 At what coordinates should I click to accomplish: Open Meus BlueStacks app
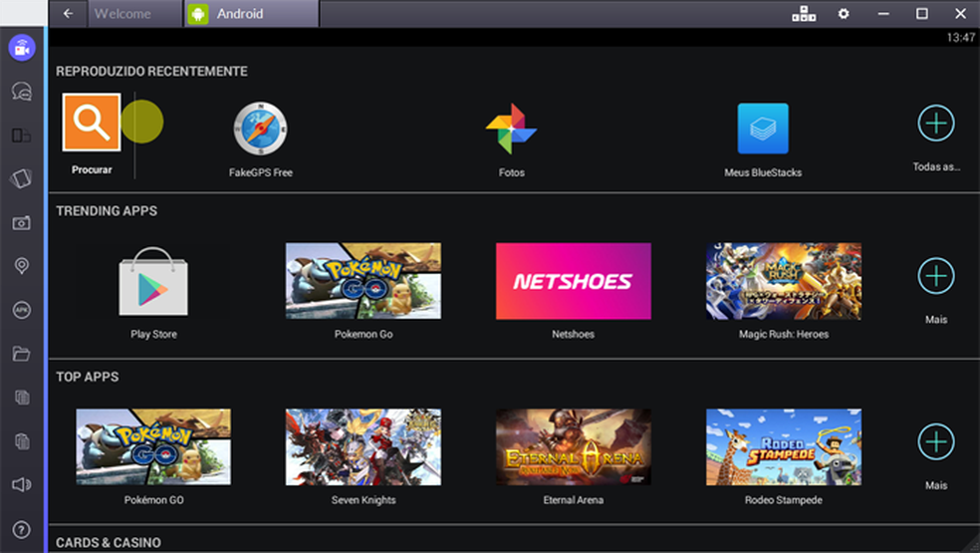763,129
